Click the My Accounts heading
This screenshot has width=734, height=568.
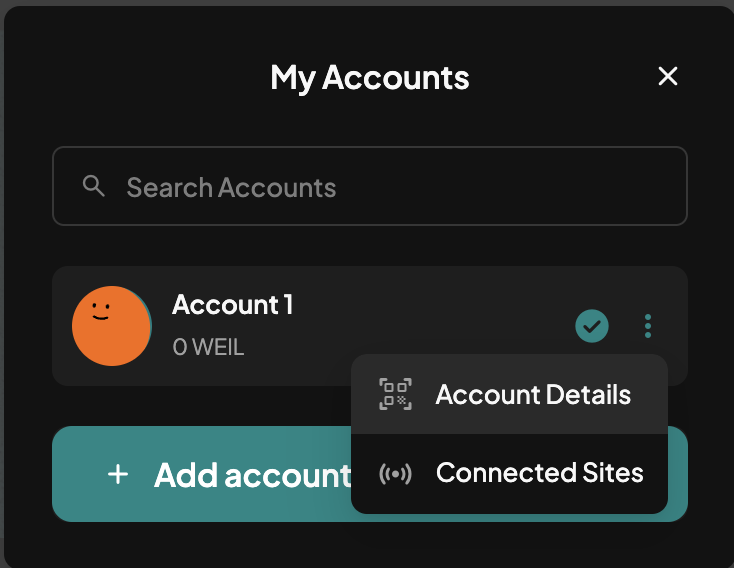pos(370,77)
